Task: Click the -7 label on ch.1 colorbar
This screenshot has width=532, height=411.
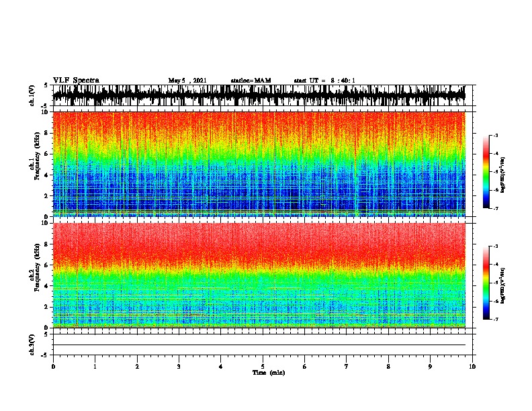Action: 495,208
